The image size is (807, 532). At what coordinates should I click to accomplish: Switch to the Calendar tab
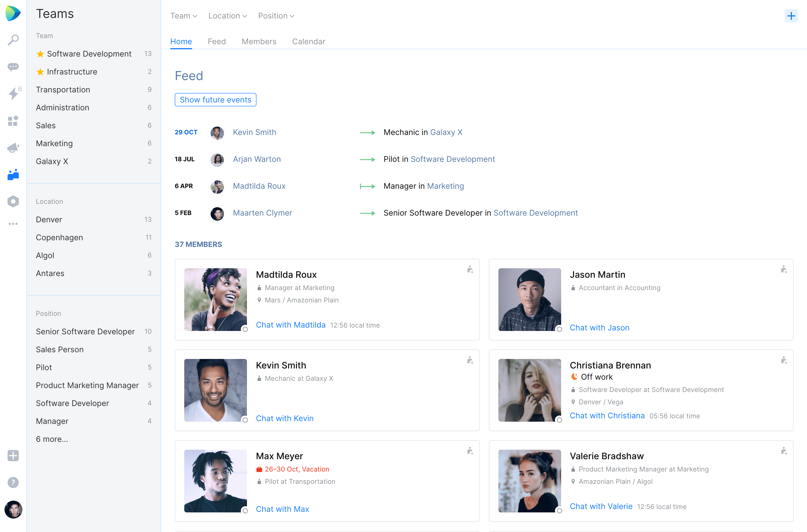(x=308, y=41)
